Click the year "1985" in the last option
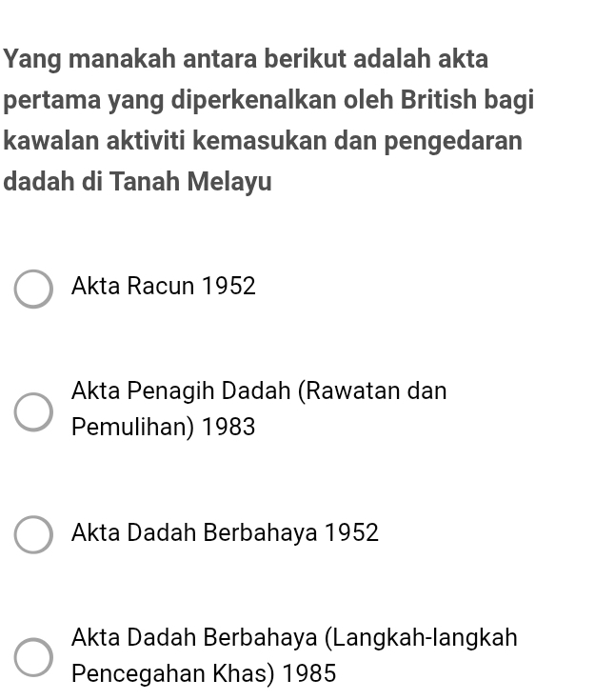595x700 pixels. 309,674
